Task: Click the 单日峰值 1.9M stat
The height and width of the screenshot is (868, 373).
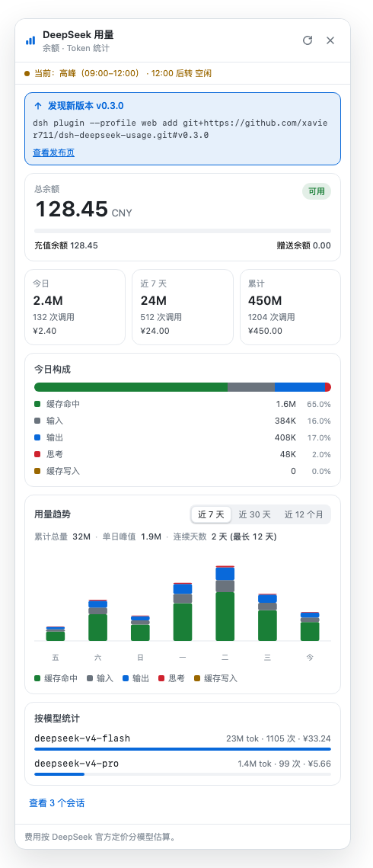Action: click(132, 536)
